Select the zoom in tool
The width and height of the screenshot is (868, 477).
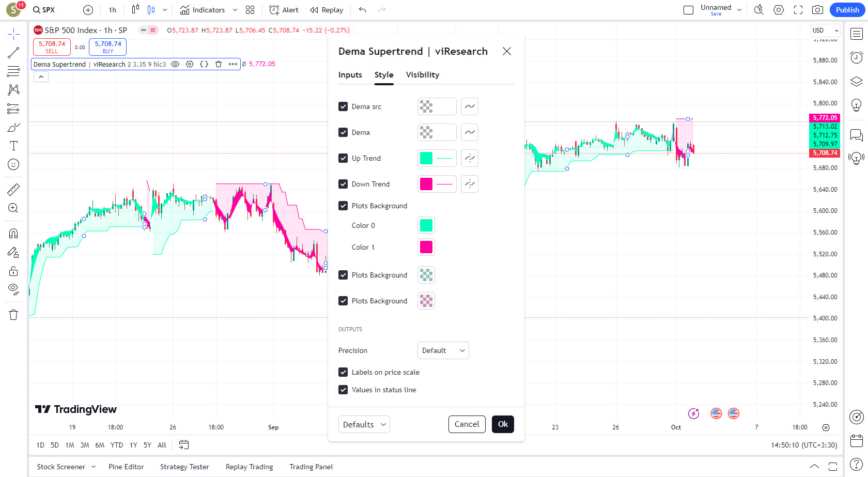pyautogui.click(x=13, y=208)
